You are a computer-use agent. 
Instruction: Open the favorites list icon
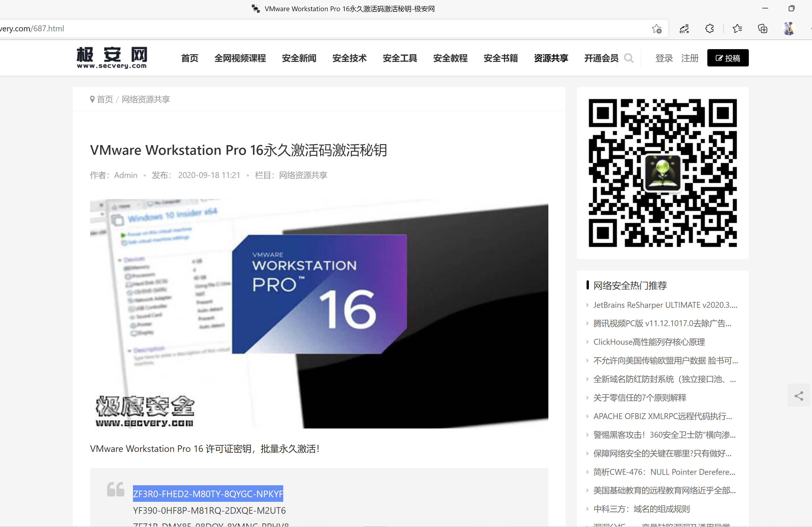click(737, 29)
